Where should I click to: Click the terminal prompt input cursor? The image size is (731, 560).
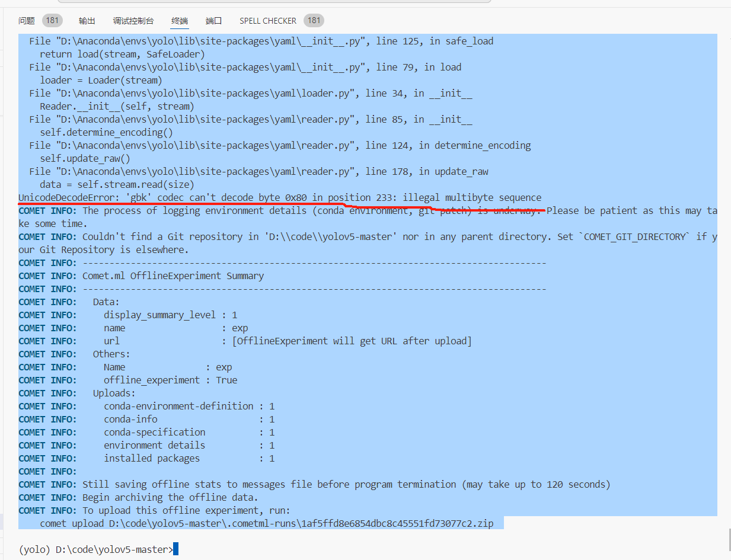tap(175, 549)
